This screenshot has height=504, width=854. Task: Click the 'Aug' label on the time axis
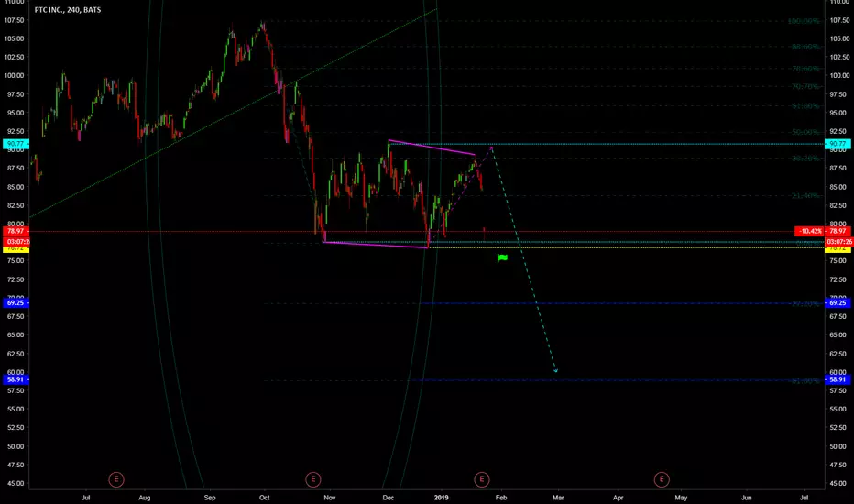coord(145,498)
